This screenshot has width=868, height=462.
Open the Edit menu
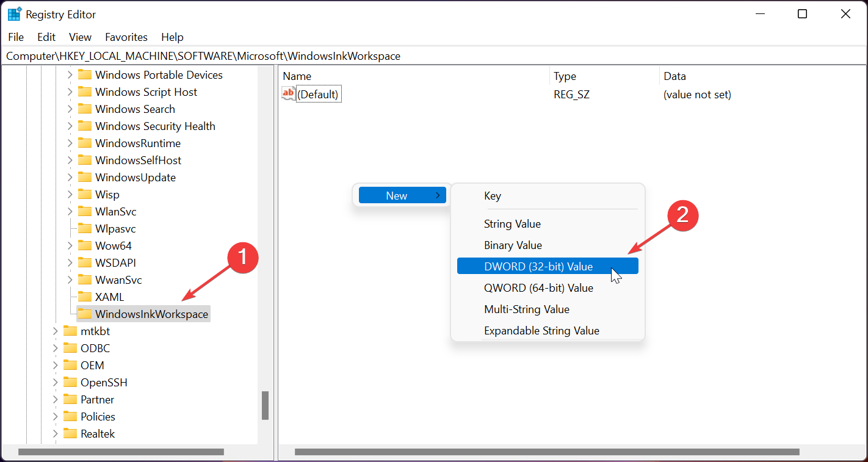[46, 37]
